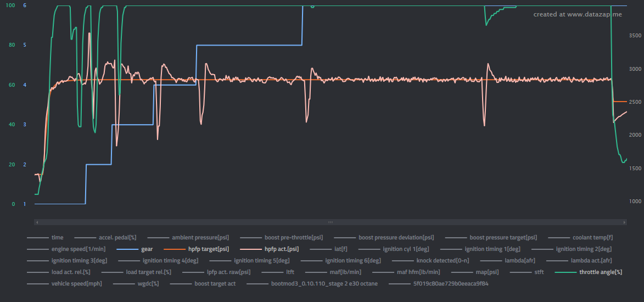Click the scrollbar right arrow below chart
644x302 pixels.
[x=624, y=222]
